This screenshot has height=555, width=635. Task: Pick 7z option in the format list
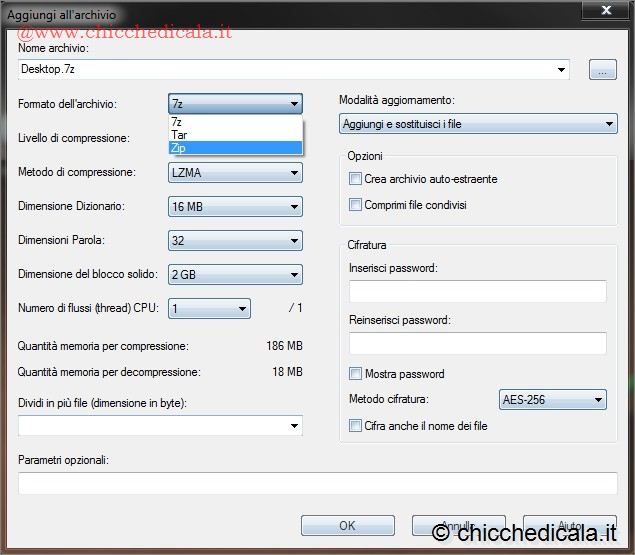pos(235,122)
